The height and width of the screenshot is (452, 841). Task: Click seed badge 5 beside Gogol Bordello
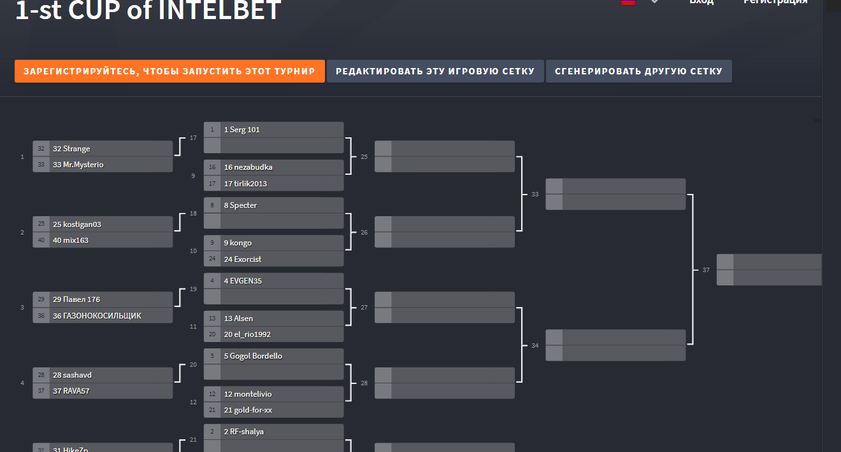click(212, 356)
